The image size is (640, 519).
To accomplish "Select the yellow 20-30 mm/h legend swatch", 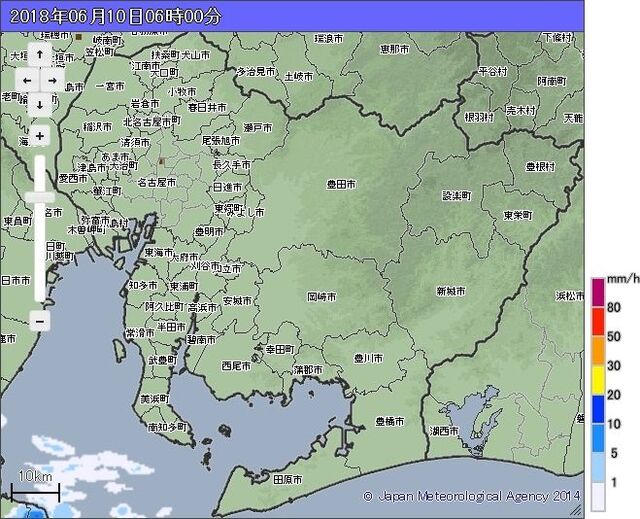I will tap(598, 380).
